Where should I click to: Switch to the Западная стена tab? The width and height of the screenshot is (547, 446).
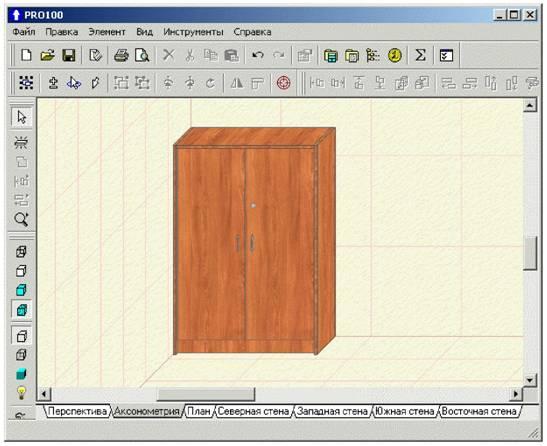[333, 411]
